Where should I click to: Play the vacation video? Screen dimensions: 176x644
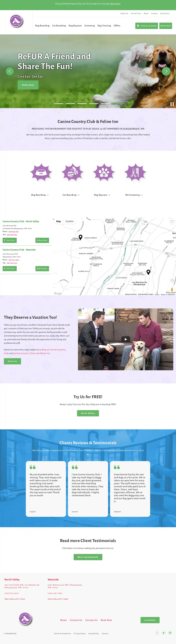(x=126, y=339)
